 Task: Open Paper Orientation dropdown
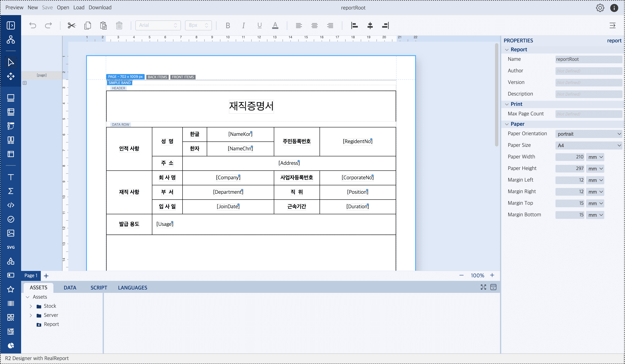[x=589, y=134]
